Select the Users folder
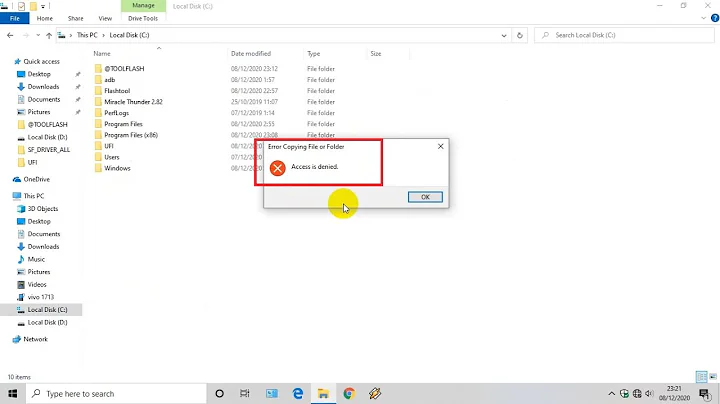 tap(112, 157)
